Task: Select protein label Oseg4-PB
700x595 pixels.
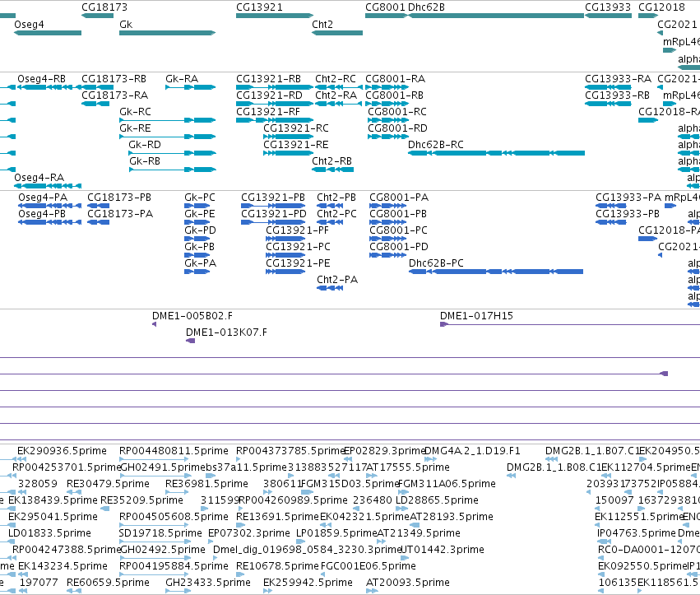Action: tap(42, 215)
